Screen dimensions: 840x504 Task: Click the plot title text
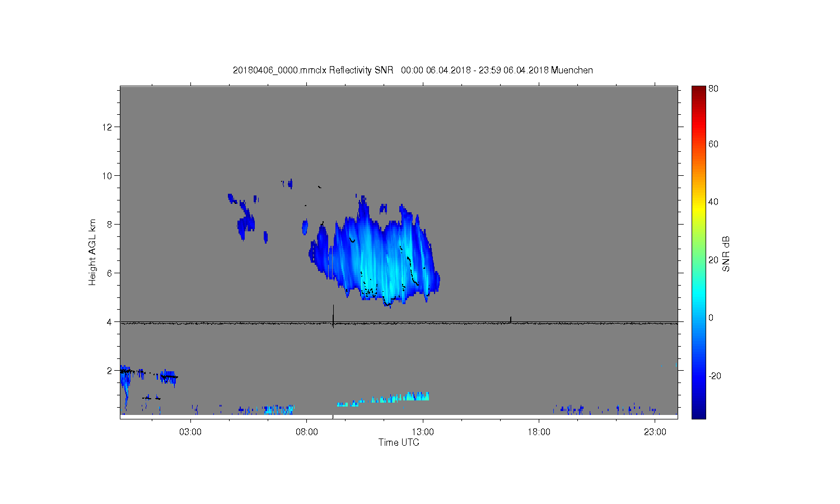pos(413,70)
